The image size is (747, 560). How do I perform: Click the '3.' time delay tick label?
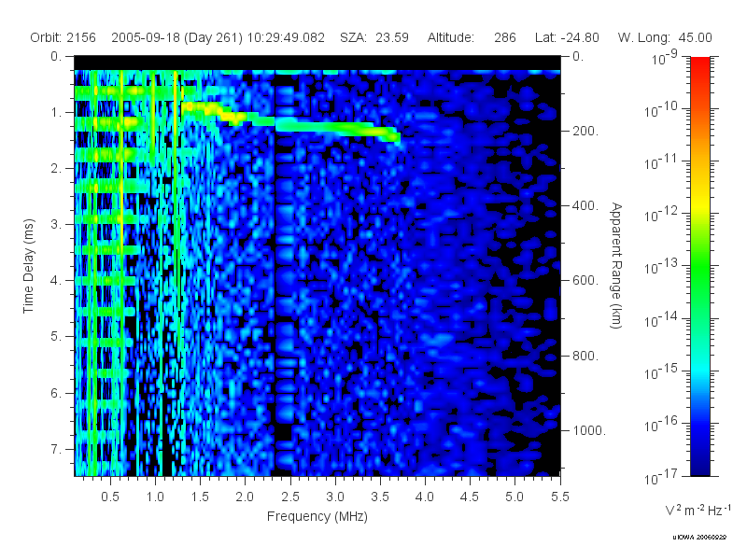point(56,224)
